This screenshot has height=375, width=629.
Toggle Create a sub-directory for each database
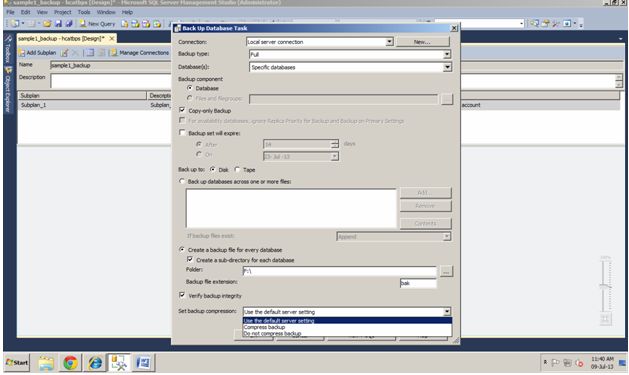(190, 259)
